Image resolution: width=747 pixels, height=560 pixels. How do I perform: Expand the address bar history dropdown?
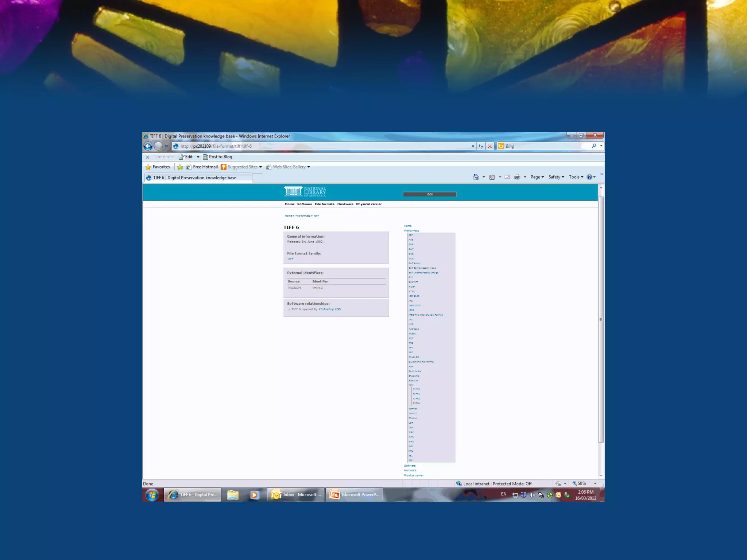473,146
